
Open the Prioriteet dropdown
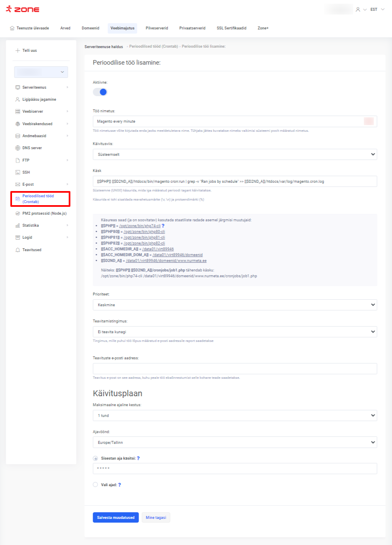click(x=235, y=305)
